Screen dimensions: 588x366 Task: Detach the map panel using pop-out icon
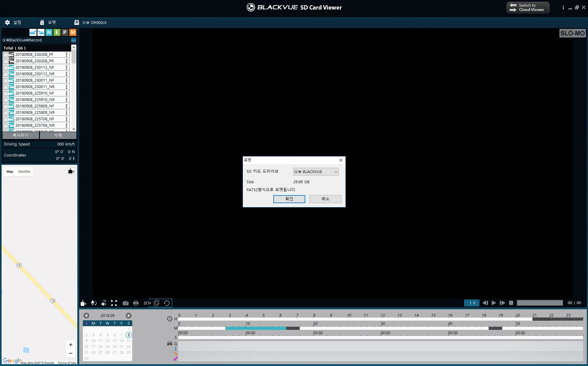click(x=71, y=171)
